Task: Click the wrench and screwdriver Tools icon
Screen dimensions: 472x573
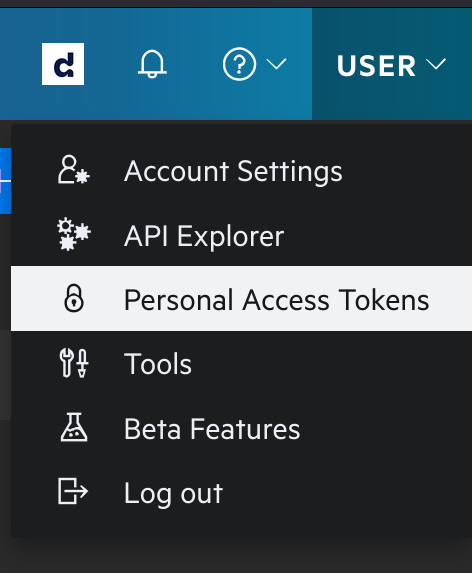Action: [74, 363]
